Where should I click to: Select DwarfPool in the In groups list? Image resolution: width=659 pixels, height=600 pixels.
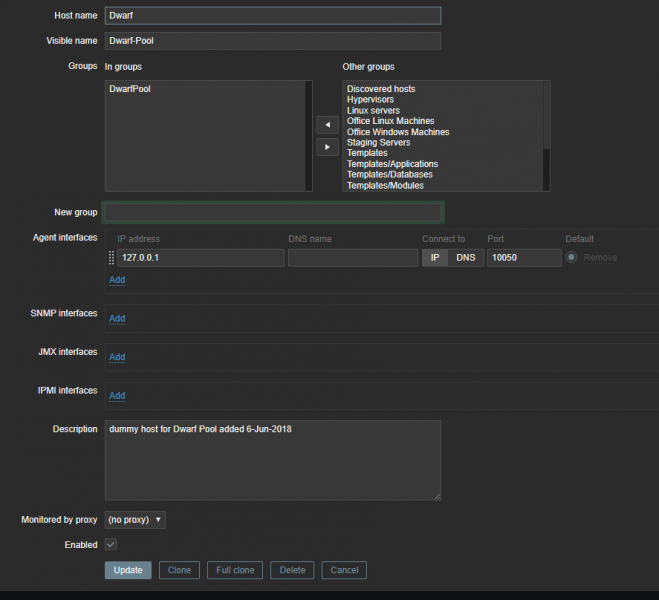(130, 89)
